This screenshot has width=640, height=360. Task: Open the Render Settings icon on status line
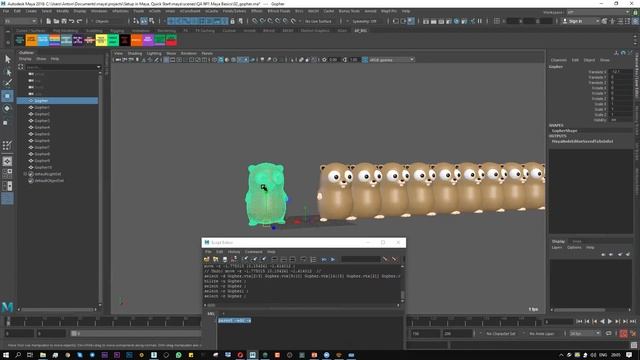pos(449,21)
